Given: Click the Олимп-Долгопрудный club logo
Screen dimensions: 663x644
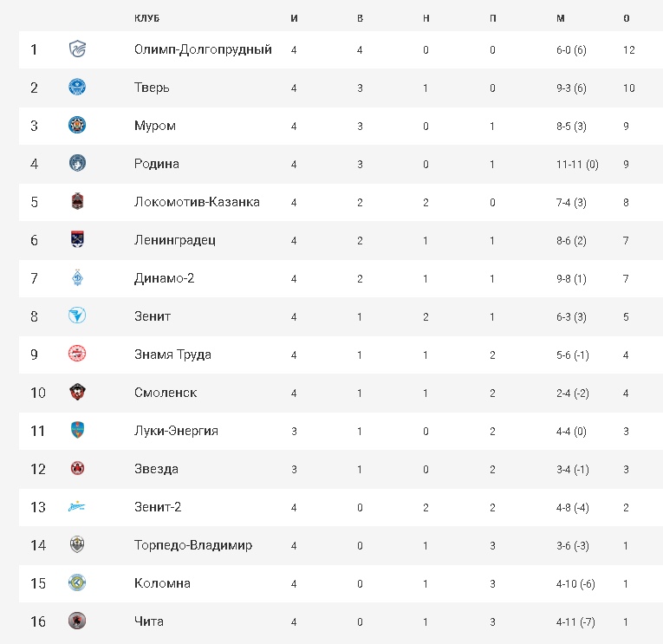Looking at the screenshot, I should point(77,49).
